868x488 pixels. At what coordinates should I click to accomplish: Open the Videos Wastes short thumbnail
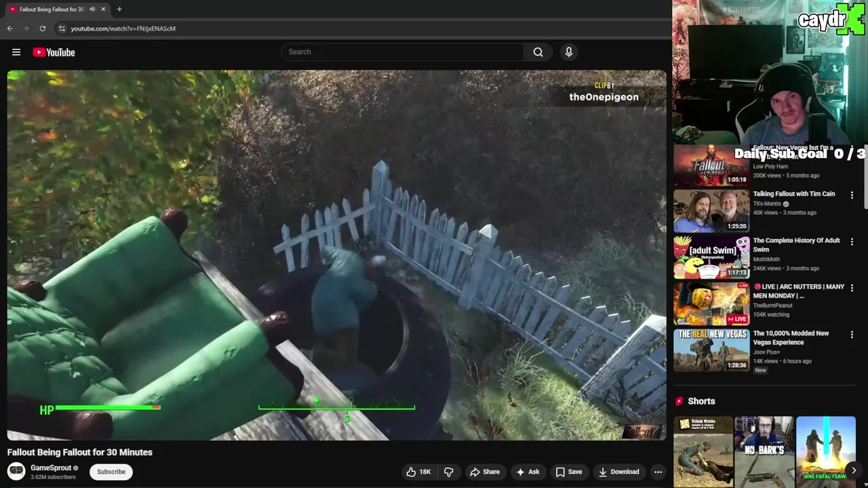(703, 452)
